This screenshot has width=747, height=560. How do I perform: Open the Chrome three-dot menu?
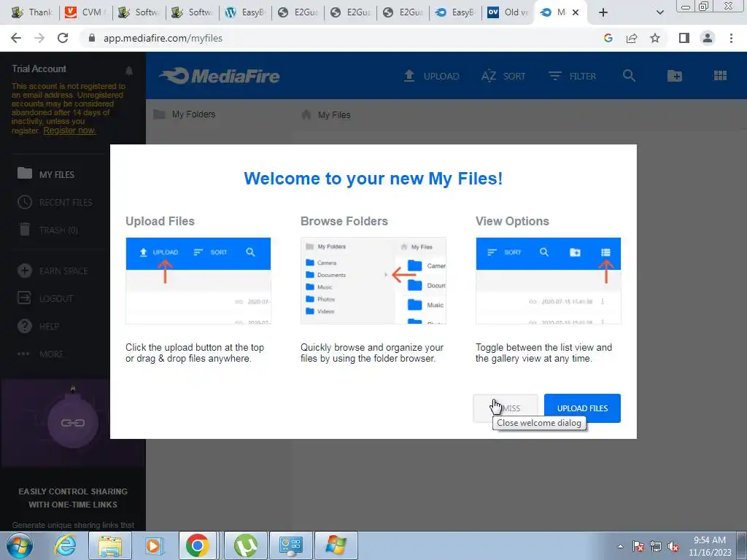731,38
